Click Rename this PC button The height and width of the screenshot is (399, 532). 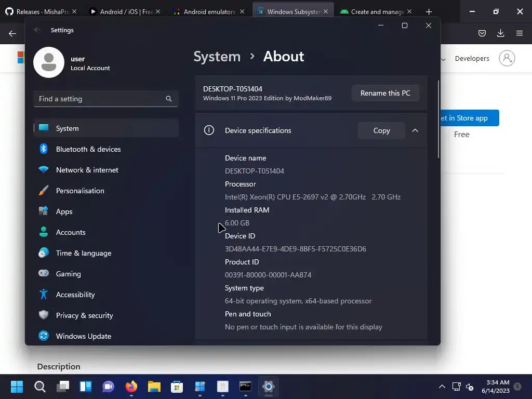click(x=385, y=93)
